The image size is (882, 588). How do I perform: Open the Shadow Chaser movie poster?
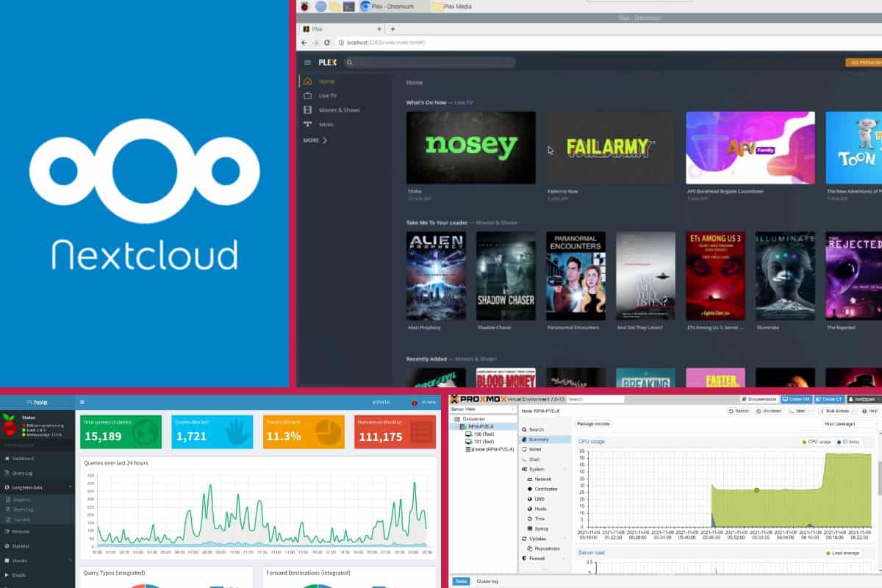(506, 276)
